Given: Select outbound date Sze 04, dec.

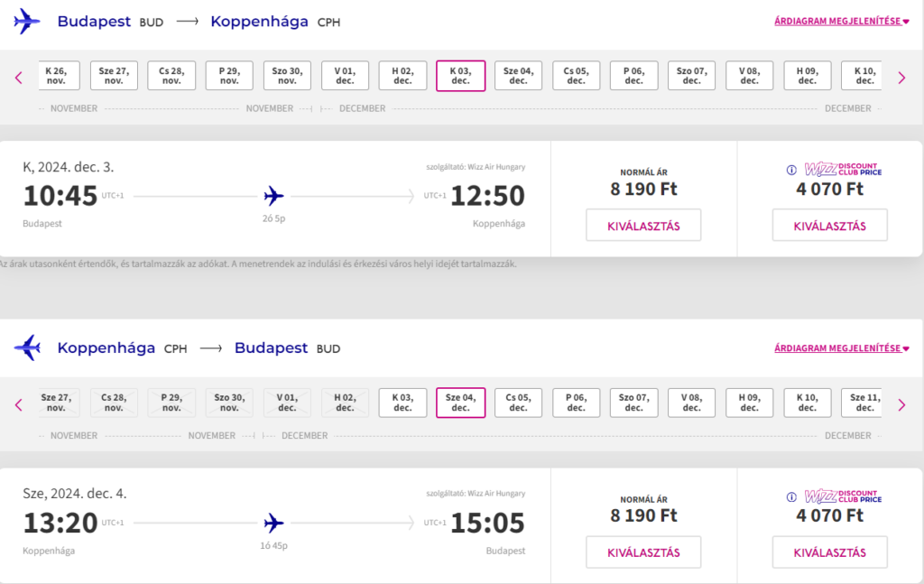Looking at the screenshot, I should click(x=518, y=76).
